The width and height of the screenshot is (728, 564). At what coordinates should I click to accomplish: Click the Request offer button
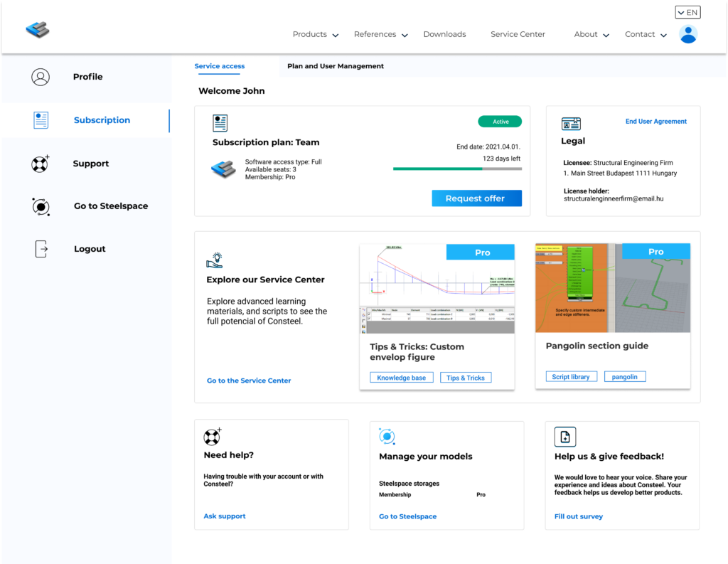477,198
